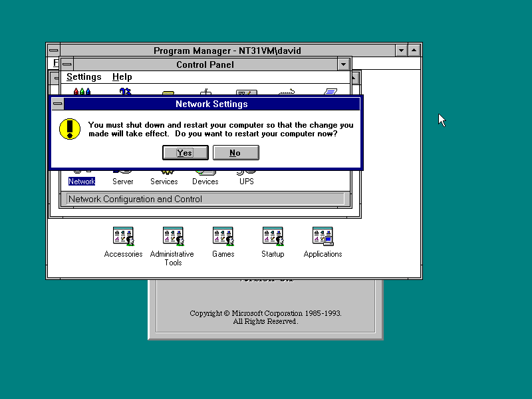Click the yellow exclamation warning icon
The width and height of the screenshot is (532, 399).
click(70, 129)
